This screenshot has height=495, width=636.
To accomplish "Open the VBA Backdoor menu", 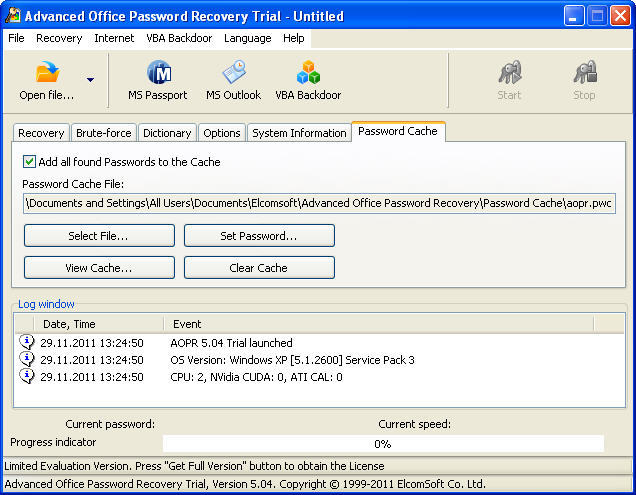I will pos(179,38).
